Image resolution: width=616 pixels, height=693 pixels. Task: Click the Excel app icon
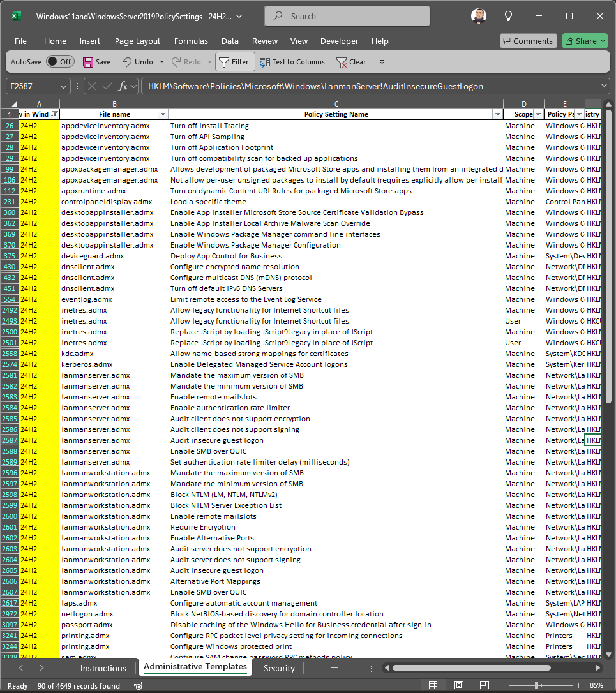16,16
